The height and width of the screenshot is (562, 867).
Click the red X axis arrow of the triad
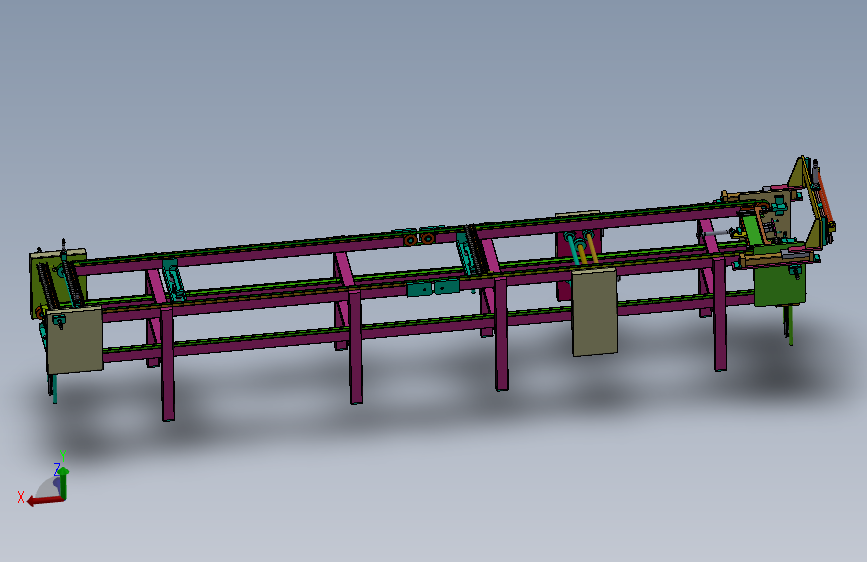(x=45, y=500)
